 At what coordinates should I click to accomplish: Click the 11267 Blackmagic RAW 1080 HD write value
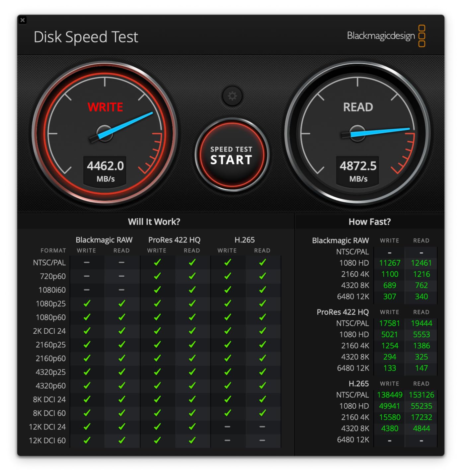coord(390,263)
